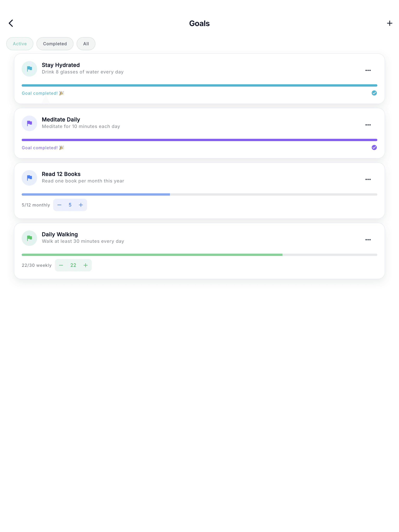This screenshot has width=399, height=532.
Task: Toggle Stay Hydrated completed checkmark
Action: (x=374, y=93)
